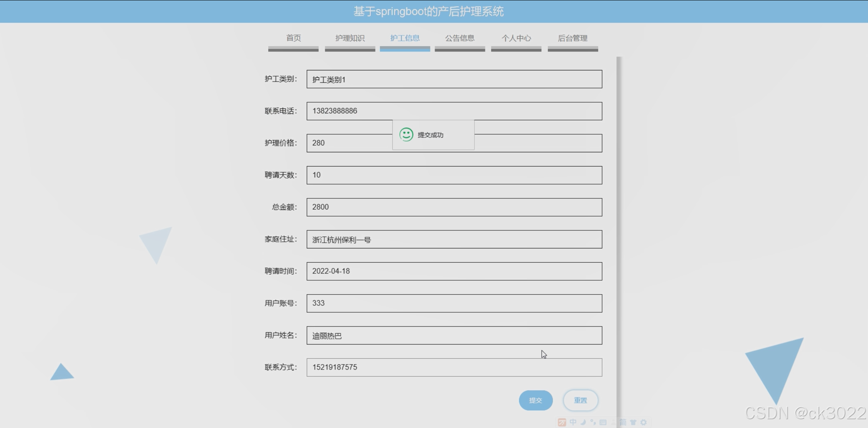This screenshot has height=428, width=868.
Task: Click the moon half-width toggle icon
Action: pyautogui.click(x=583, y=422)
